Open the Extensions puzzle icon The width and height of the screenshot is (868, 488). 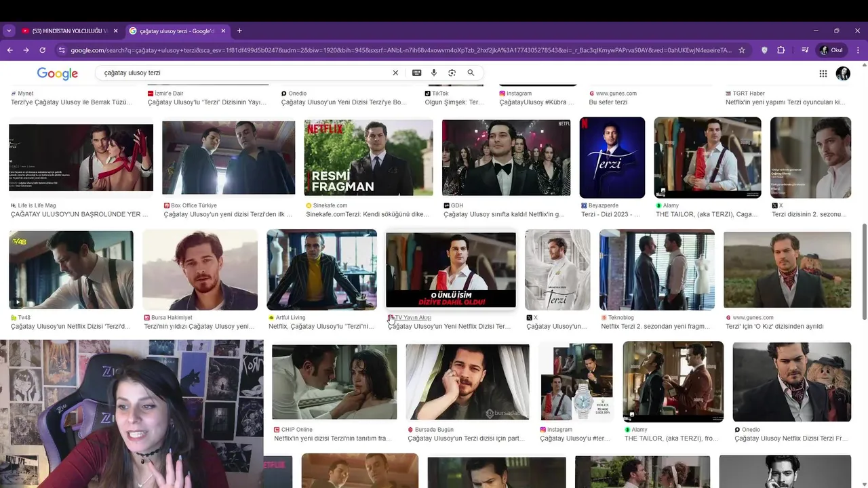[781, 50]
